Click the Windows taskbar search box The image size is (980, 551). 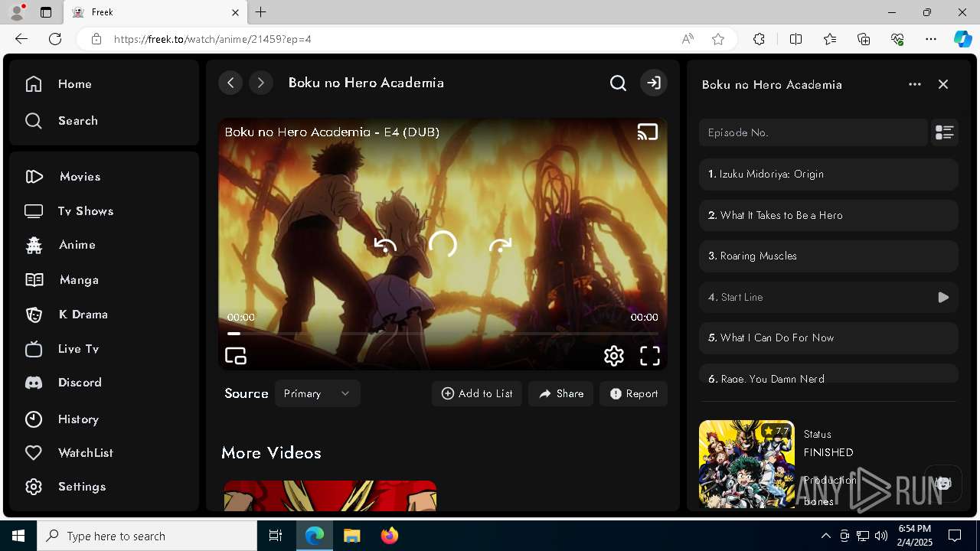point(147,536)
